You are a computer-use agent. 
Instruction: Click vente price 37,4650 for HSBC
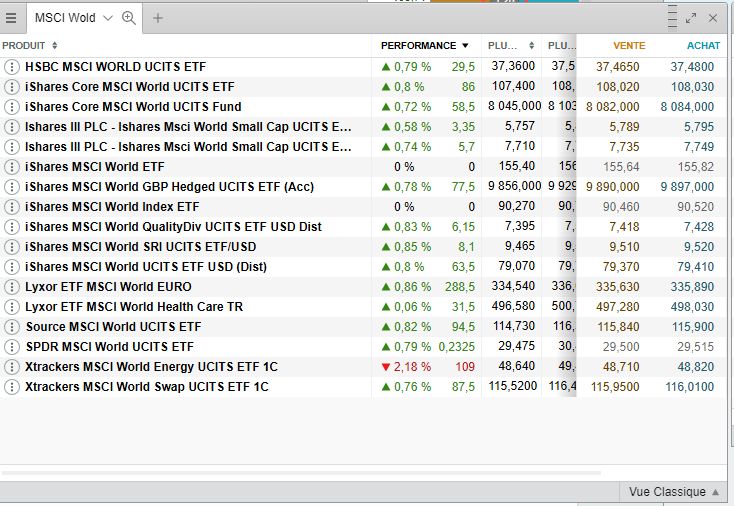click(x=617, y=67)
